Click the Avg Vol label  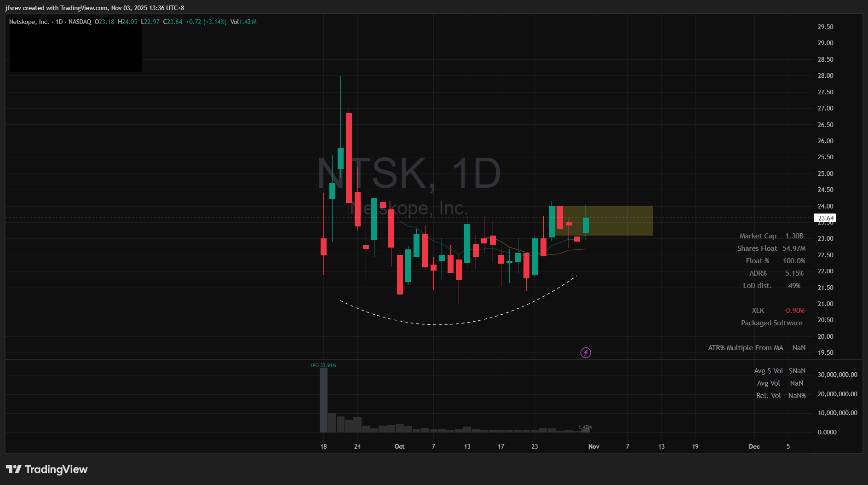(x=768, y=383)
